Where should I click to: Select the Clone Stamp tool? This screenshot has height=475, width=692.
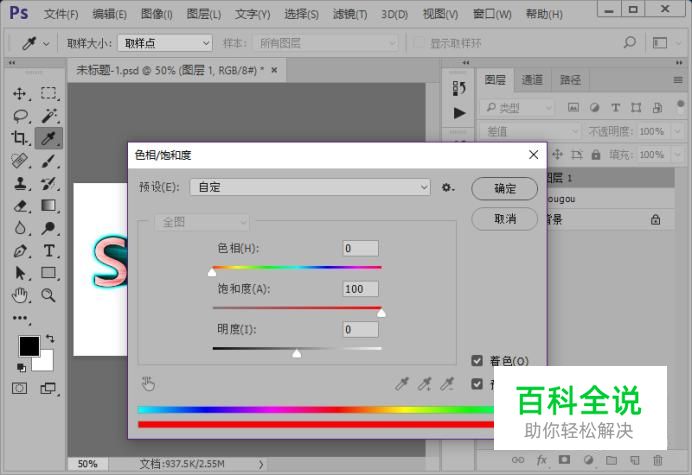20,183
